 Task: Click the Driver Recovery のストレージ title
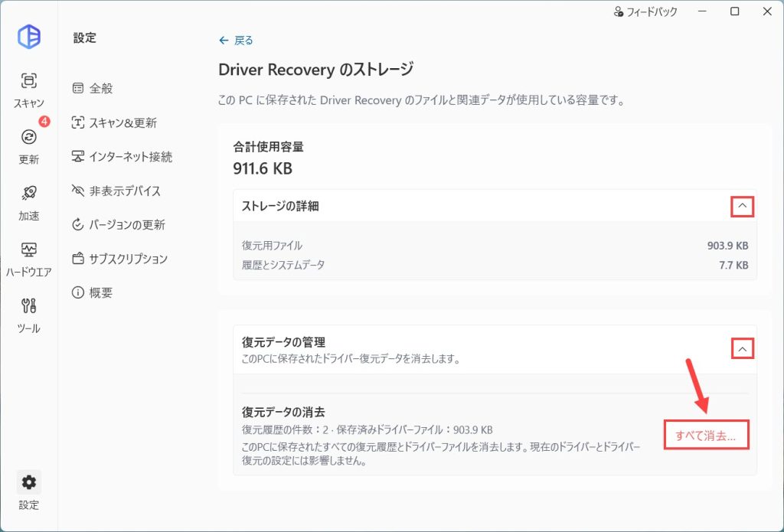tap(316, 70)
